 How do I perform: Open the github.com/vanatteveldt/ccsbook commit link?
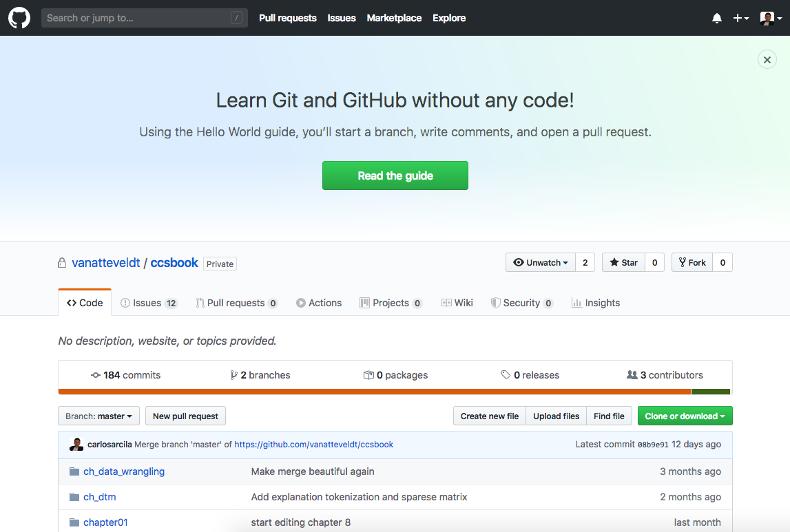pyautogui.click(x=314, y=445)
